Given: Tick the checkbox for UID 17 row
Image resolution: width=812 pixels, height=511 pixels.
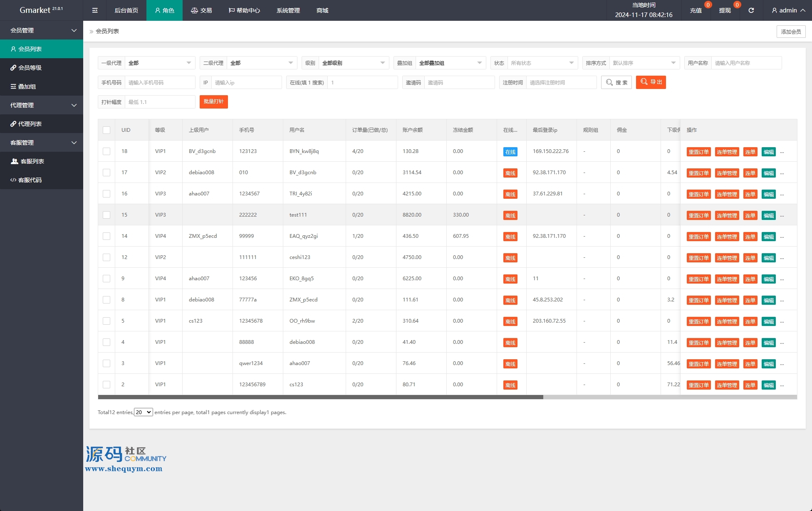Looking at the screenshot, I should coord(106,173).
